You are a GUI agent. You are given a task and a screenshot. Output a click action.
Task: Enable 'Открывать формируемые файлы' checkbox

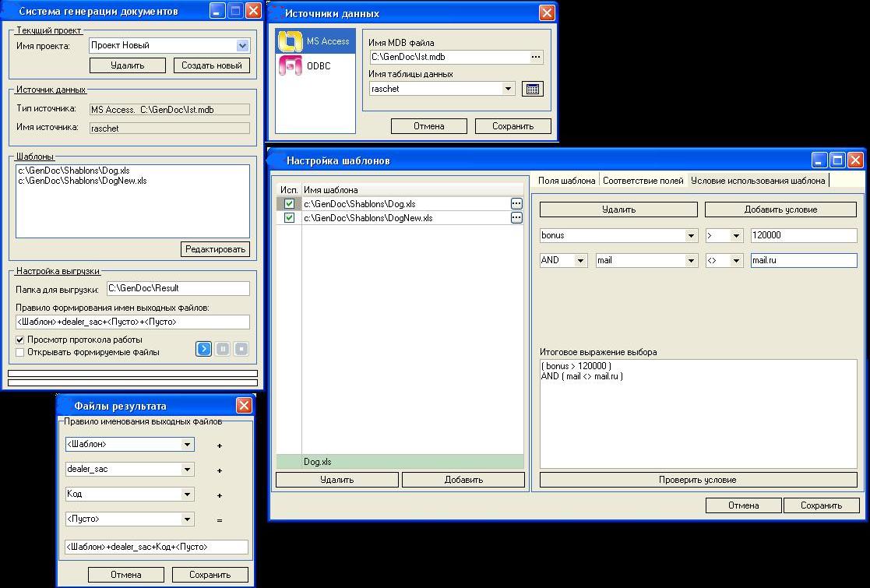click(x=20, y=352)
